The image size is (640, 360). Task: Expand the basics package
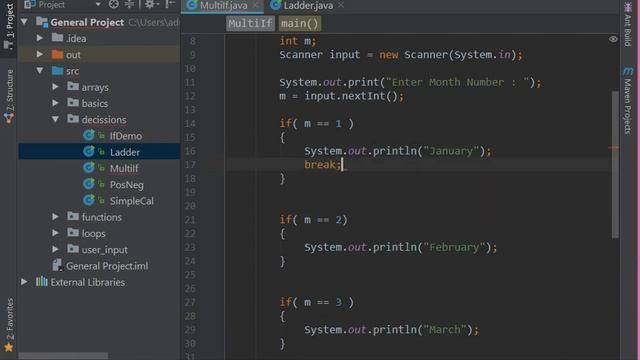[56, 103]
